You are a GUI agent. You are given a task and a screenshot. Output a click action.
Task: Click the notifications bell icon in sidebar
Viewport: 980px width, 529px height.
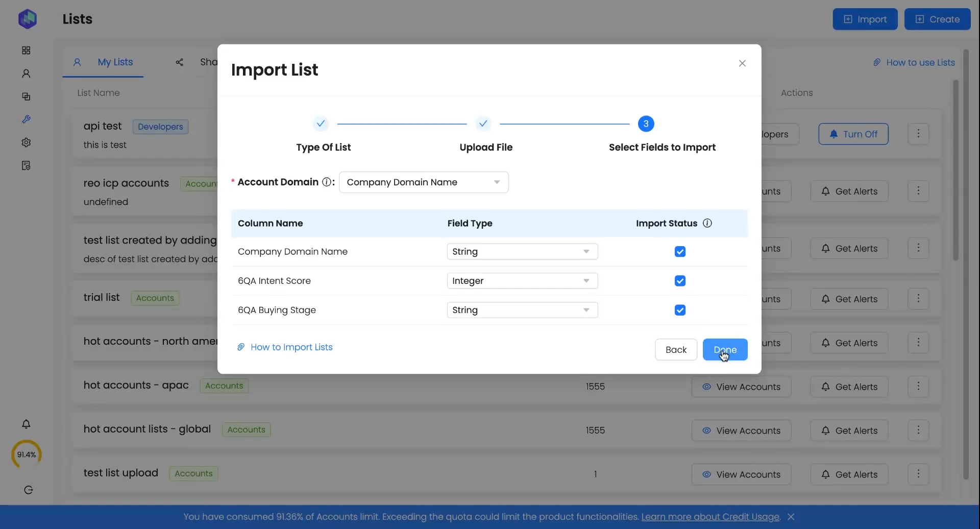[26, 424]
